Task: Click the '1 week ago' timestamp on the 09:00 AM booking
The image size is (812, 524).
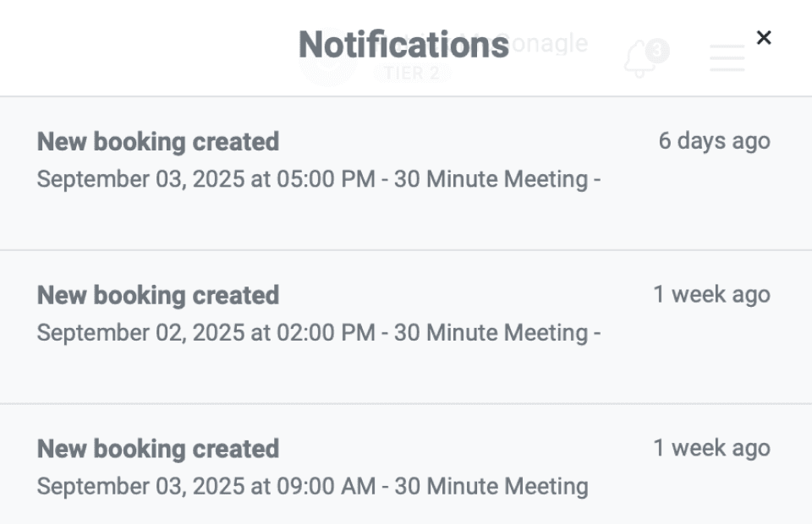Action: coord(711,448)
